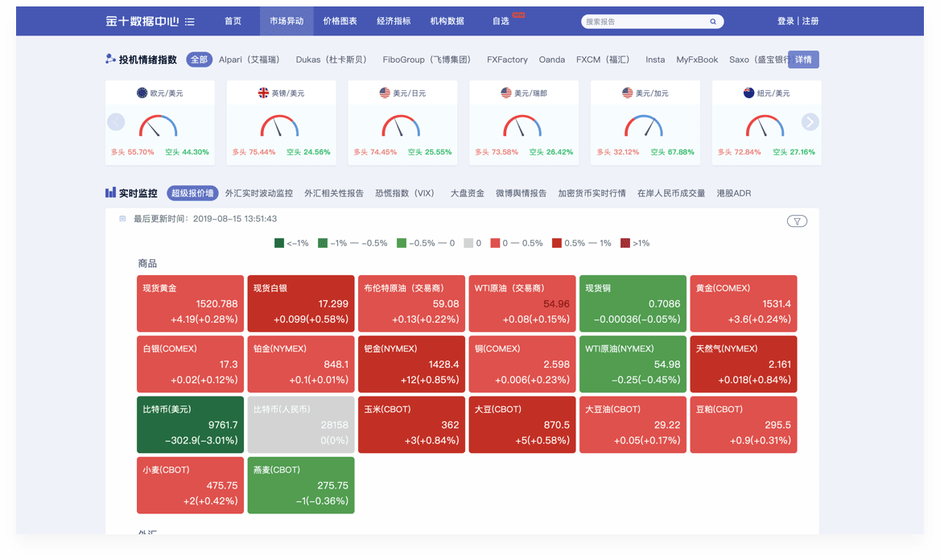Screen dimensions: 940x560
Task: Click the 注册 link
Action: coord(810,21)
